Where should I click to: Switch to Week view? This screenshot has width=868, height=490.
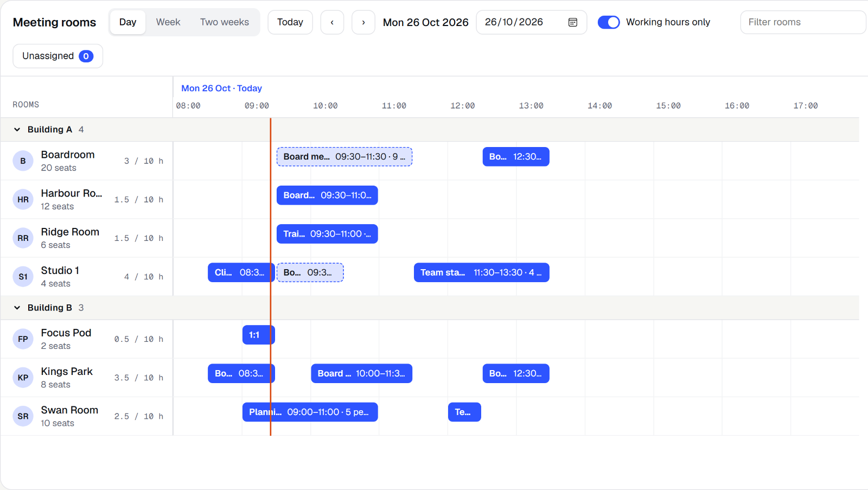(x=168, y=22)
